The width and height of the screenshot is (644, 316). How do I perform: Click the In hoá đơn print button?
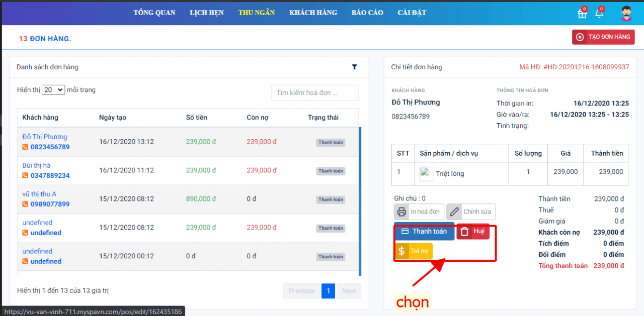point(419,212)
